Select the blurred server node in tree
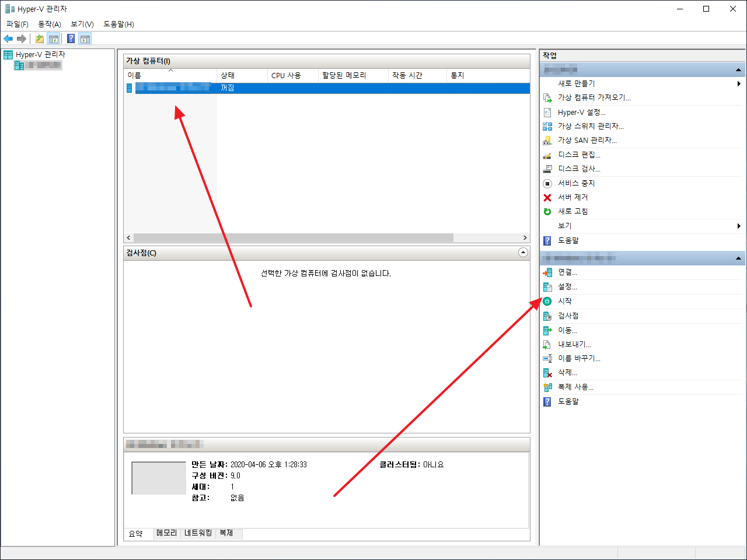This screenshot has width=747, height=560. pos(38,65)
